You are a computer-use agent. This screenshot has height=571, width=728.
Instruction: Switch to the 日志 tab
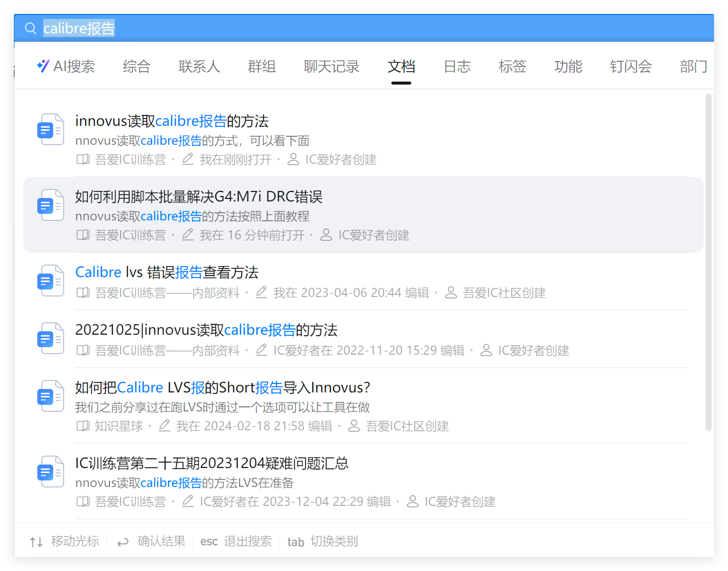(x=457, y=66)
